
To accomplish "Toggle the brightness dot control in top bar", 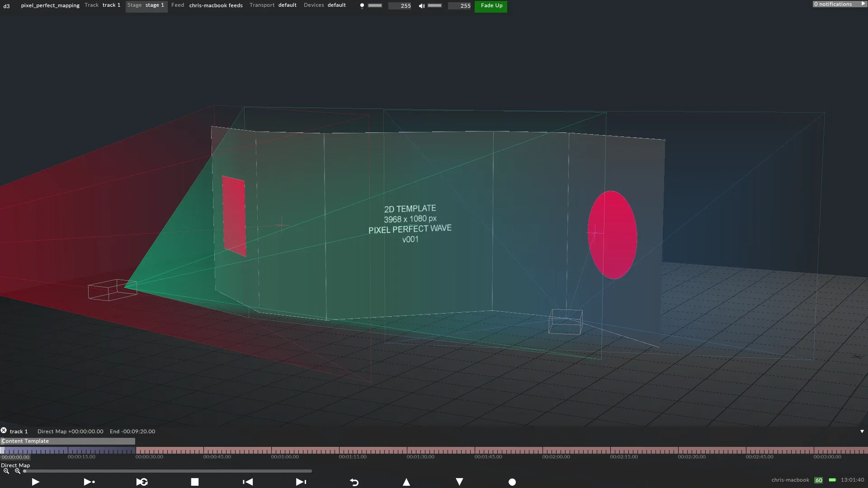I will point(362,5).
